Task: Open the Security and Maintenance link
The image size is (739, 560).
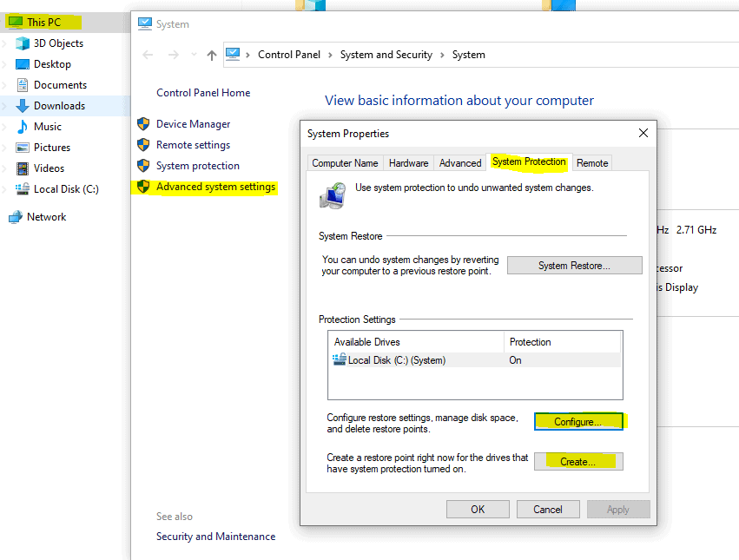Action: 216,537
